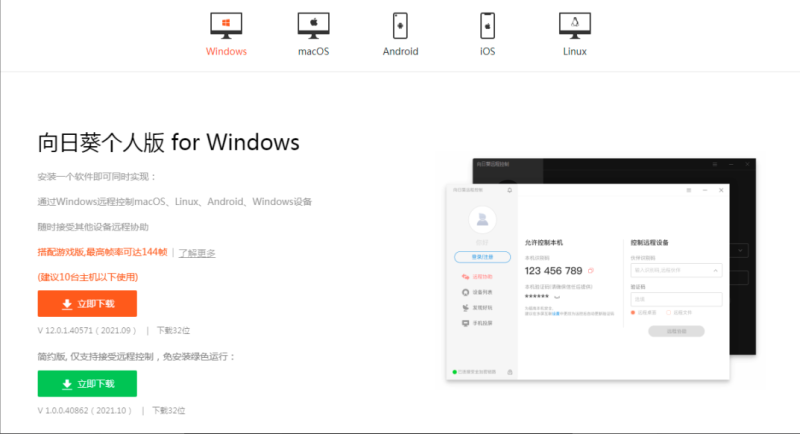Click the user avatar in the preview window
The height and width of the screenshot is (434, 800).
pyautogui.click(x=482, y=220)
